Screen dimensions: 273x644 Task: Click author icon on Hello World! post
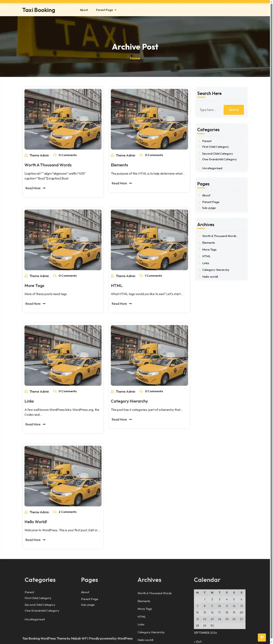(26, 512)
